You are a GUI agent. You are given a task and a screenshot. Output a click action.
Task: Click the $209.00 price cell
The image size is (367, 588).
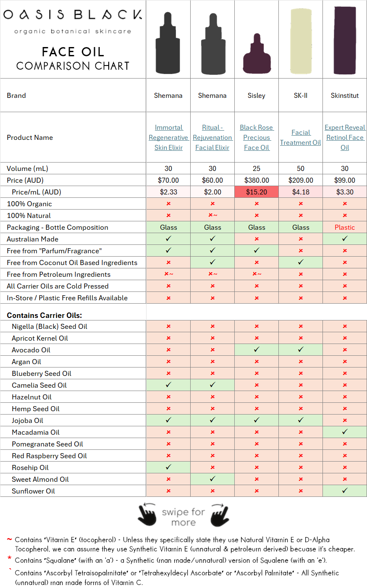[301, 180]
